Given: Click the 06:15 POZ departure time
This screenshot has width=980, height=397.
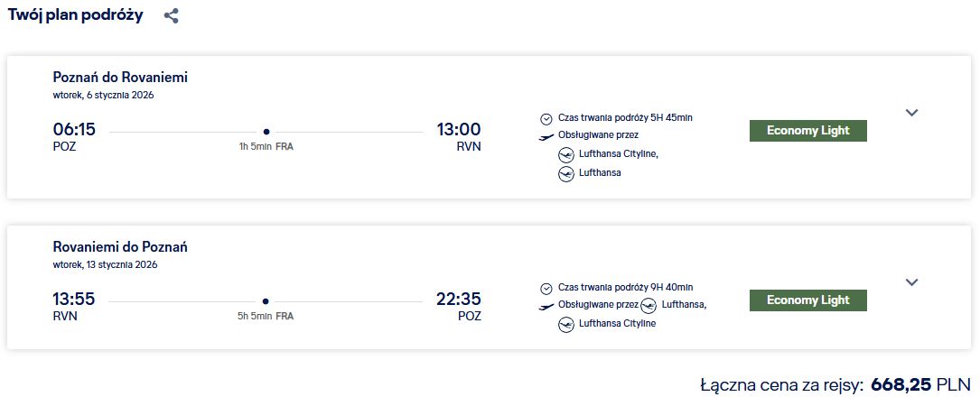Looking at the screenshot, I should (74, 129).
